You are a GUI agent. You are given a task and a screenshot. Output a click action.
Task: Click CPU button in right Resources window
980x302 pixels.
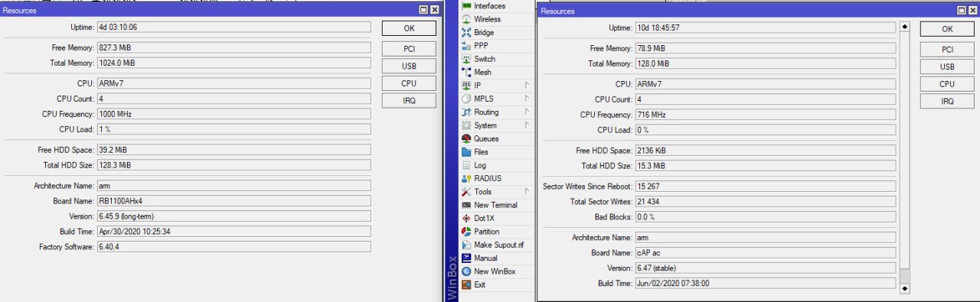947,84
